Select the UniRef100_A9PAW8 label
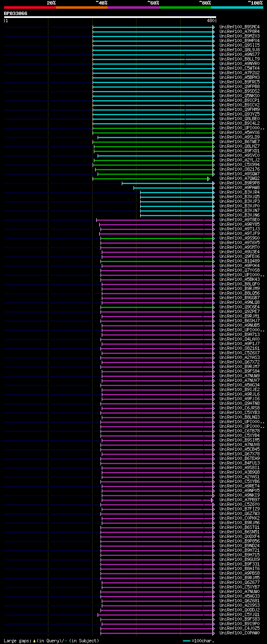 [239, 188]
